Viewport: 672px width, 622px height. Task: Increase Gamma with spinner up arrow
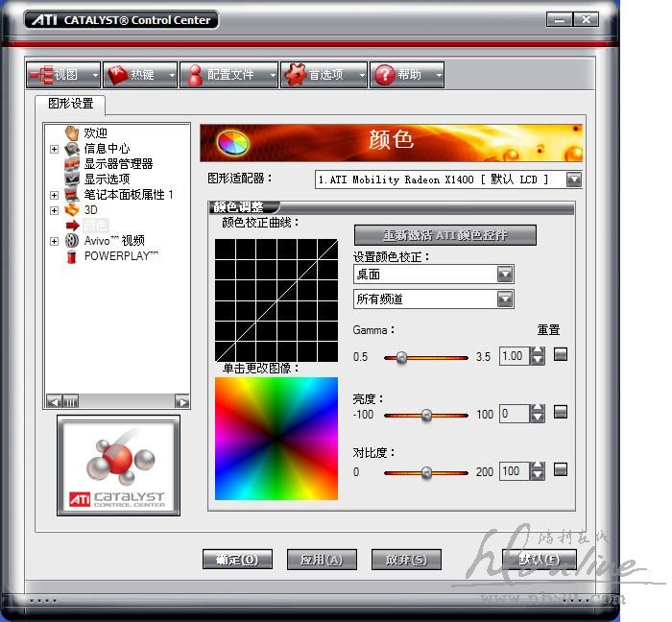[538, 351]
